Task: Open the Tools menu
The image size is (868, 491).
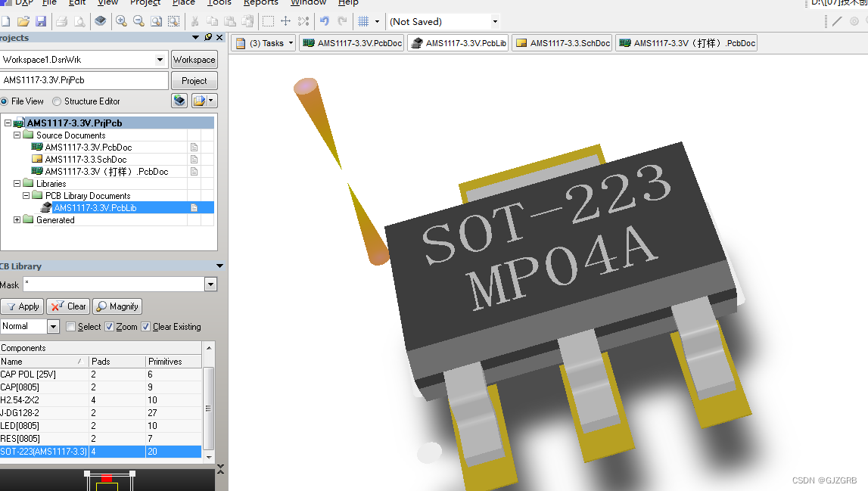Action: (219, 3)
